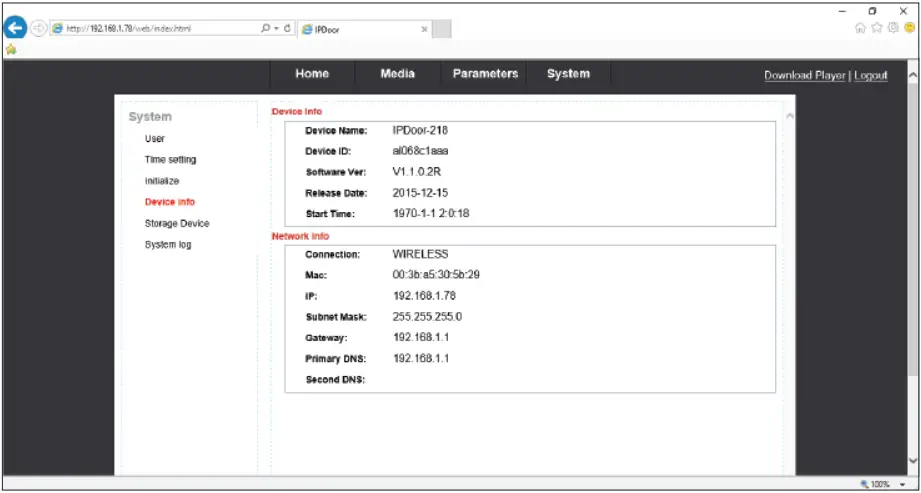Click device name value IPDoor-218

[420, 130]
